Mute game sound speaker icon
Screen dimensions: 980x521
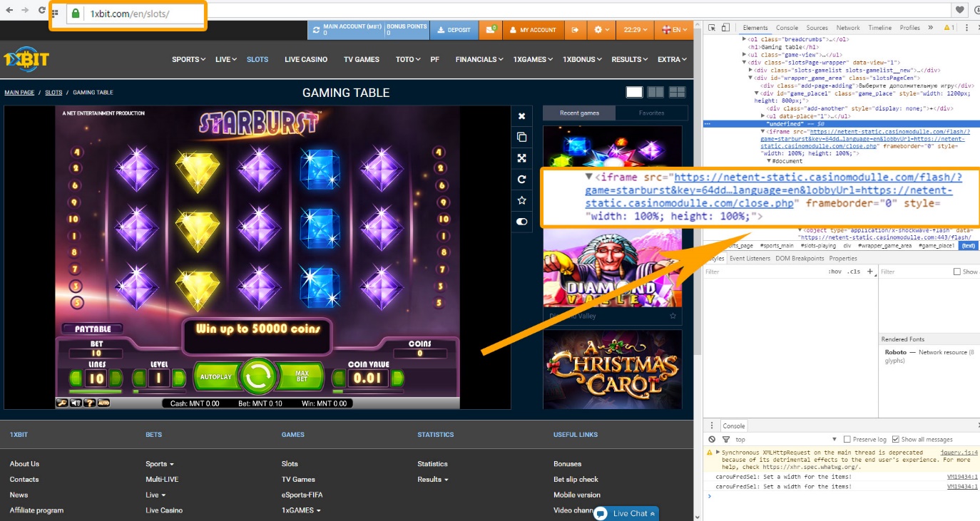pos(76,403)
